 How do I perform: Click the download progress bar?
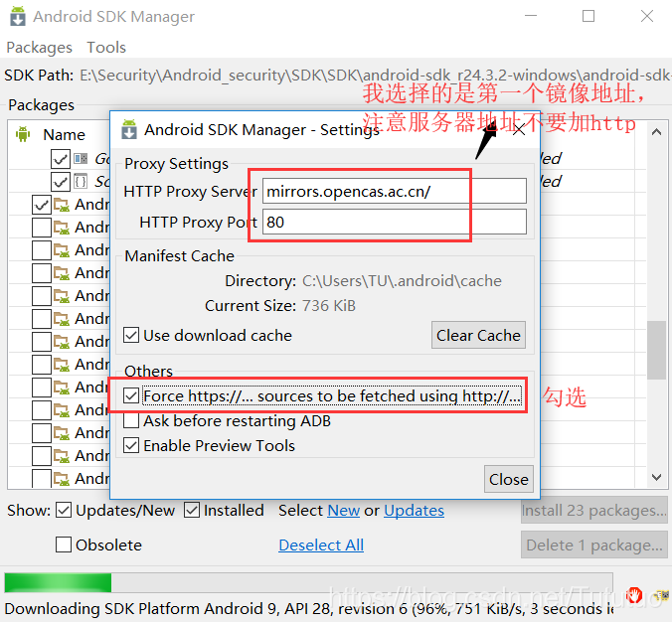tap(308, 582)
